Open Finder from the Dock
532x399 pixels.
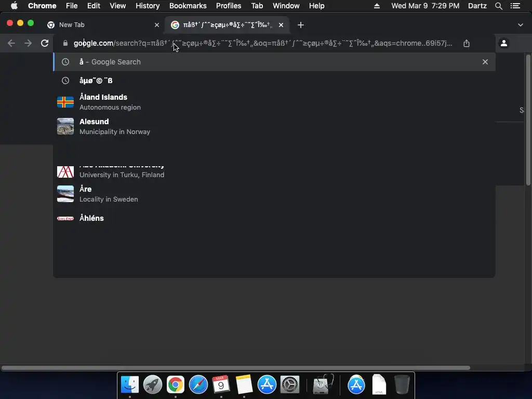[x=130, y=385]
